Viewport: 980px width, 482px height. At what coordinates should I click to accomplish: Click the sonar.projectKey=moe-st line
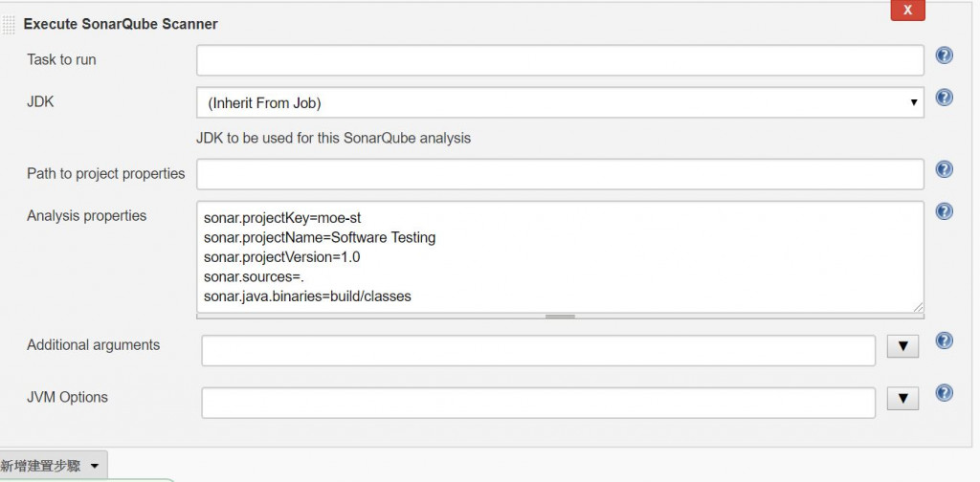point(282,218)
